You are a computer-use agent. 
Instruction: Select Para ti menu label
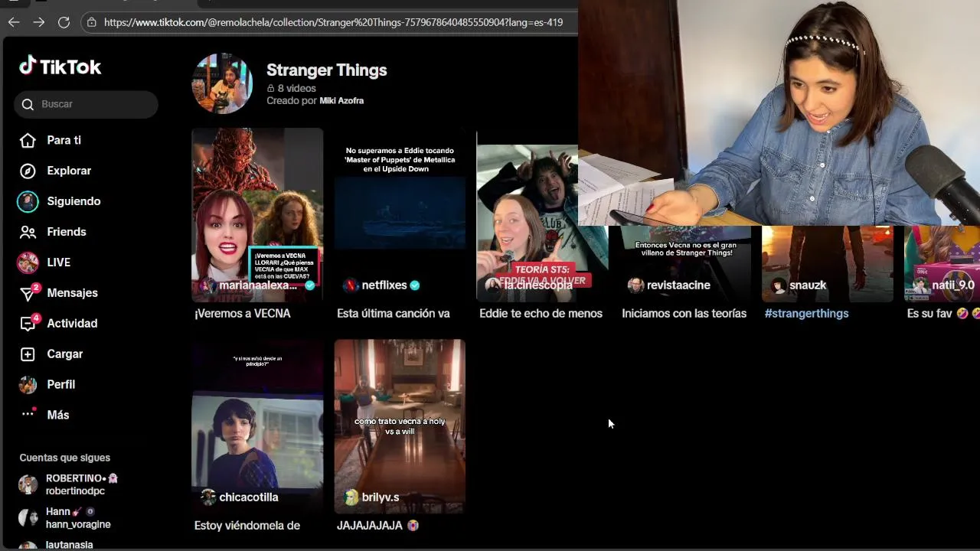(x=64, y=140)
